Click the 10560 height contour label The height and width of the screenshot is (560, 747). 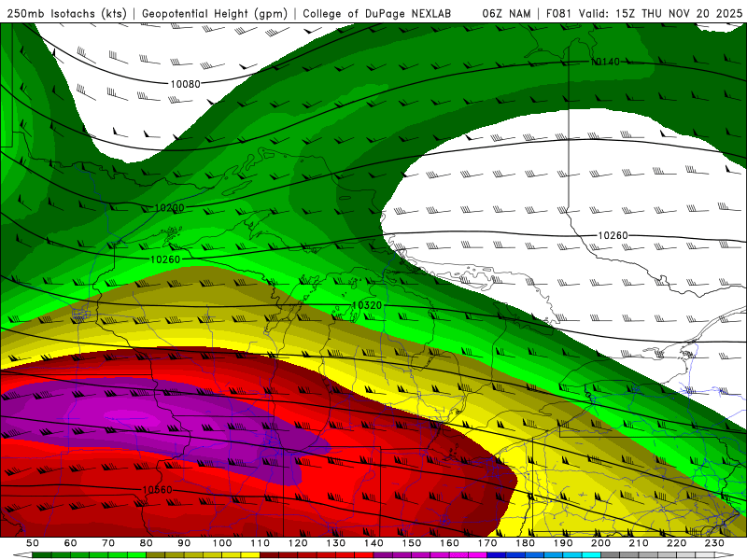[x=157, y=490]
